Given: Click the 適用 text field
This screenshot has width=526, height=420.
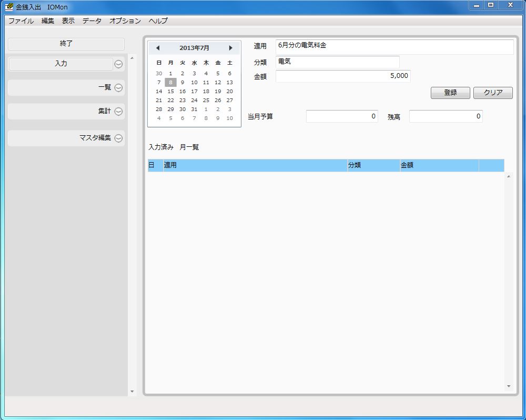Looking at the screenshot, I should coord(394,47).
